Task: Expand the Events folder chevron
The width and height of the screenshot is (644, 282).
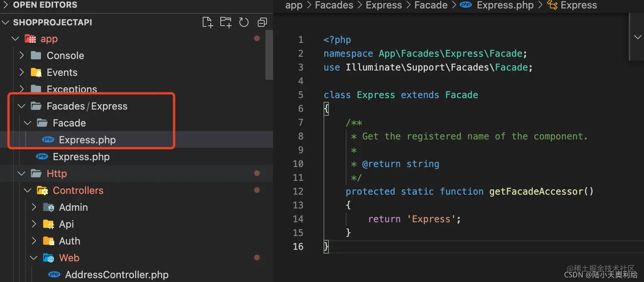Action: click(x=22, y=73)
